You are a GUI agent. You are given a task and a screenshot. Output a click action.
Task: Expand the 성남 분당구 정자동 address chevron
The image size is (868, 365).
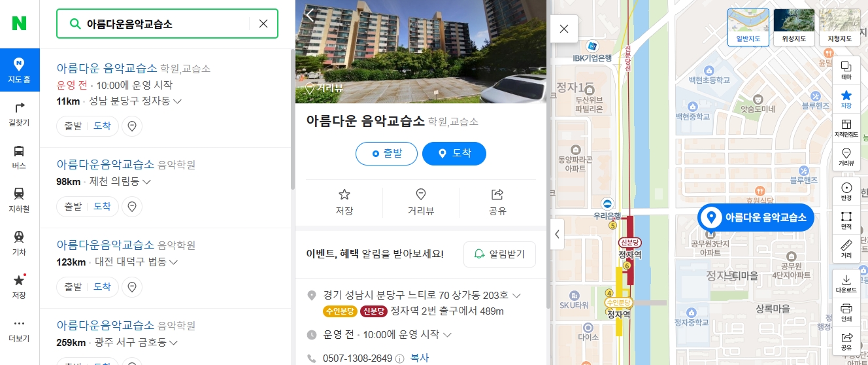pos(177,101)
